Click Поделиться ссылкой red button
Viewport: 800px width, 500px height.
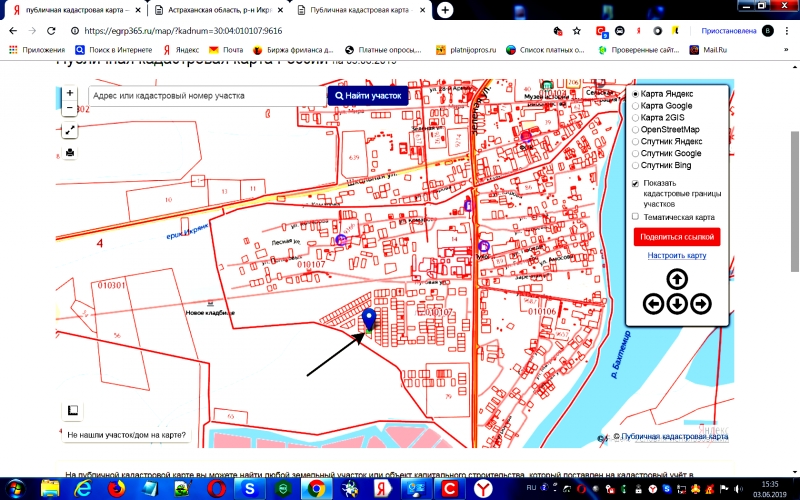pos(677,237)
